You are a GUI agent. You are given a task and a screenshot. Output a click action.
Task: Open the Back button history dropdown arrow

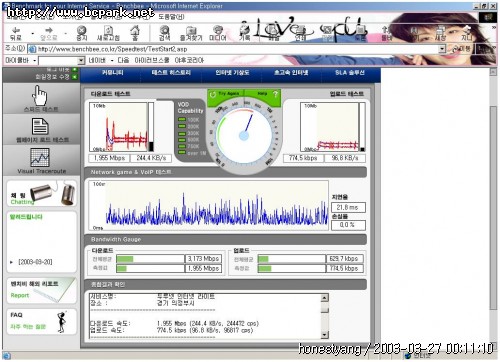coord(32,34)
